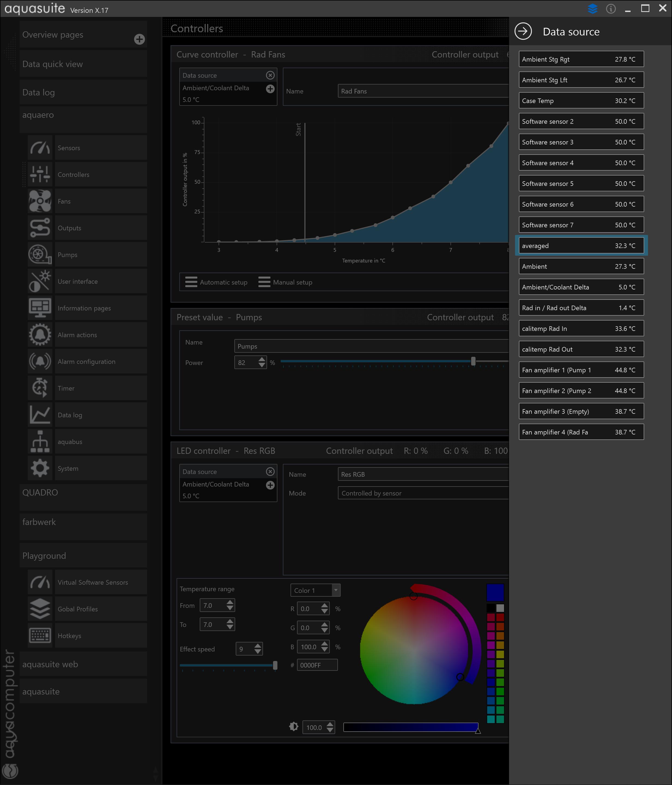Expand the aquasuite section
Viewport: 672px width, 785px height.
83,691
